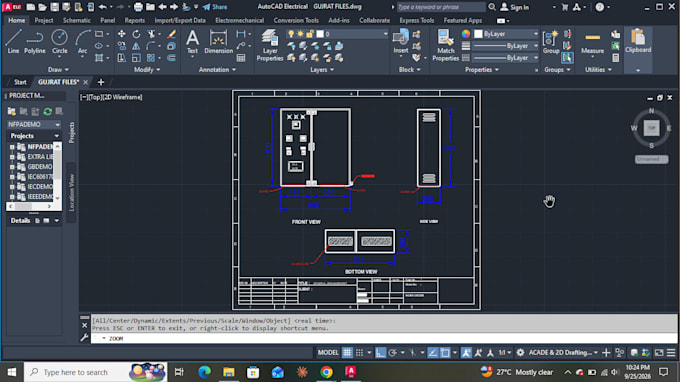Expand the Draw panel
This screenshot has height=382, width=680.
[x=58, y=69]
